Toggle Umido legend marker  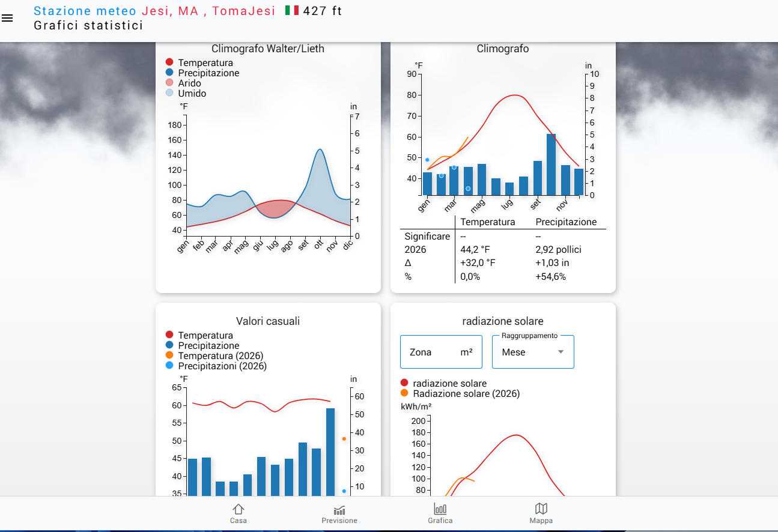tap(169, 94)
